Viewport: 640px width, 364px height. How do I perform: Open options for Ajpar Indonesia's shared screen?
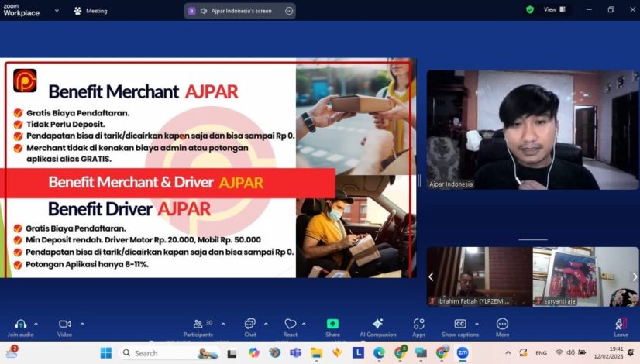289,11
